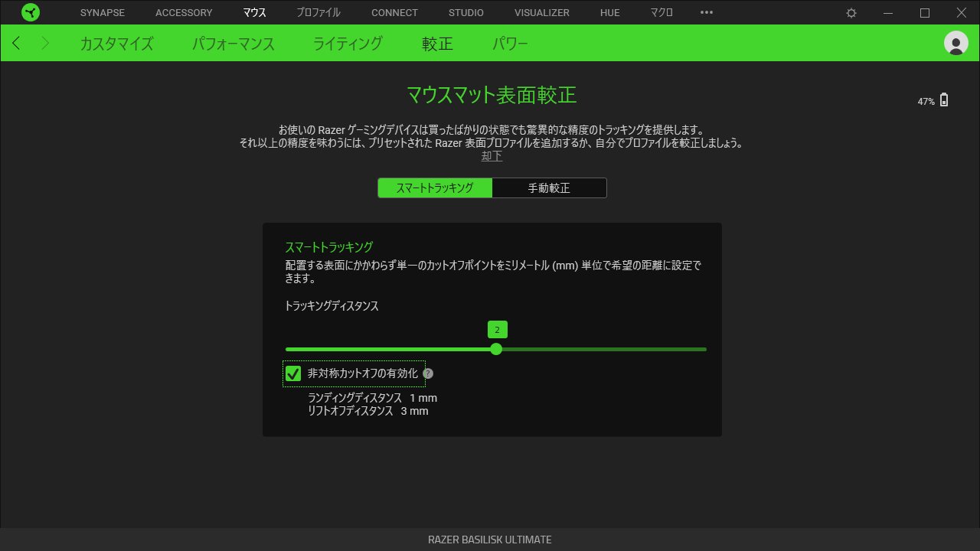
Task: Open the プロファイル tab
Action: pos(318,13)
